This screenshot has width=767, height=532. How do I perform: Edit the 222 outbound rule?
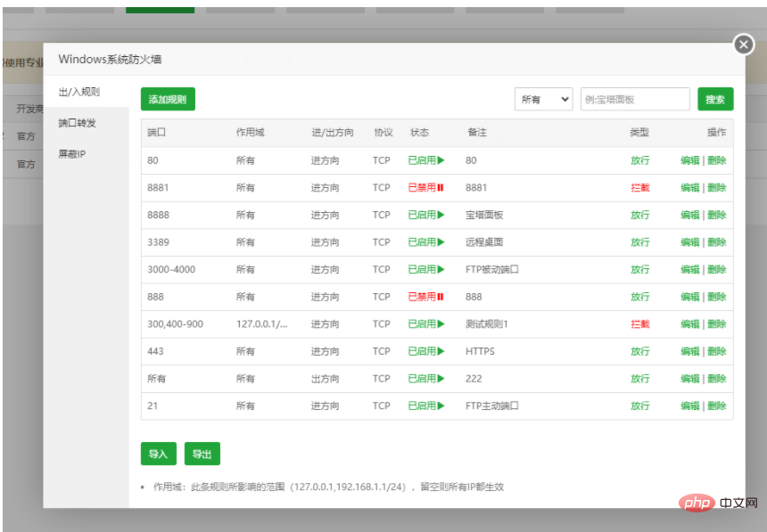(690, 379)
